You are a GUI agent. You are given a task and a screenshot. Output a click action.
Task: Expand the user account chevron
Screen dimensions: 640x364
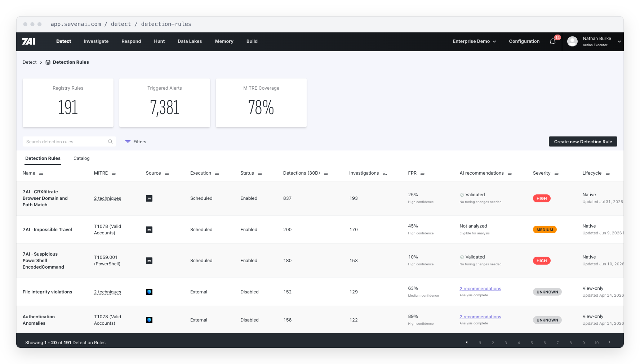pos(619,41)
